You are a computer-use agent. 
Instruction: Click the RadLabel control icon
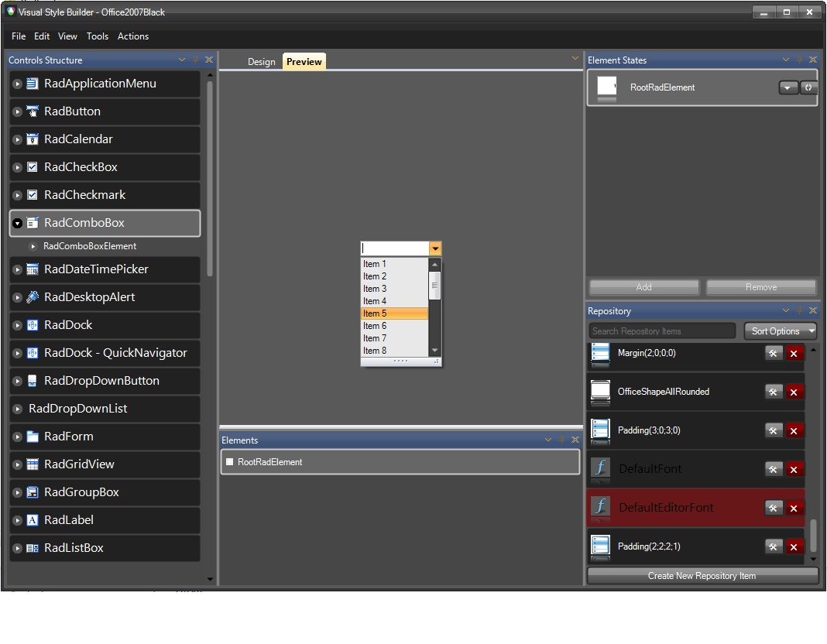33,521
